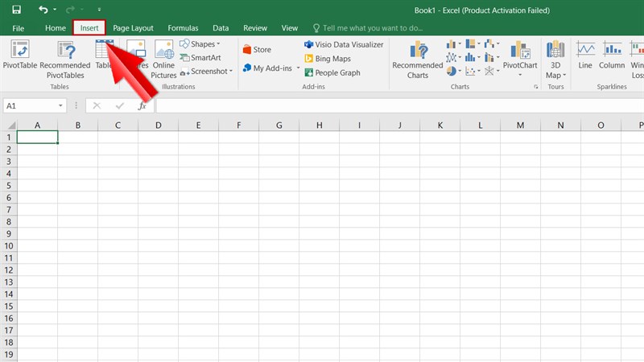The height and width of the screenshot is (362, 644).
Task: Launch Visio Data Visualizer add-in
Action: [344, 44]
